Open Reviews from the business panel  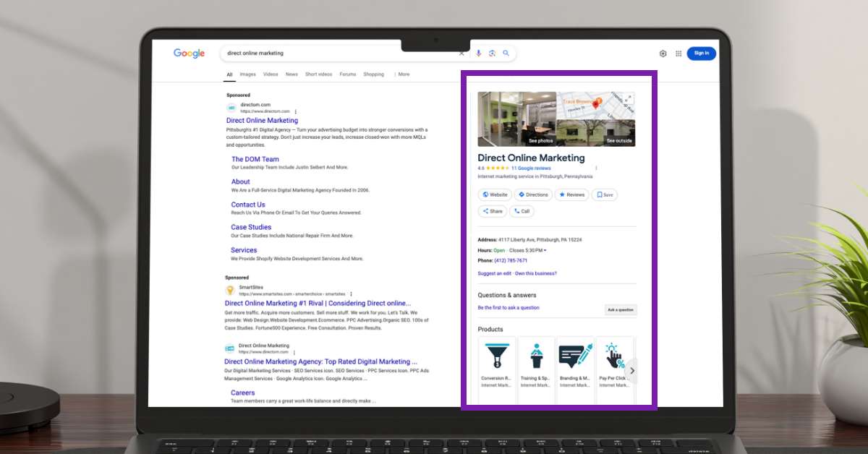tap(571, 194)
